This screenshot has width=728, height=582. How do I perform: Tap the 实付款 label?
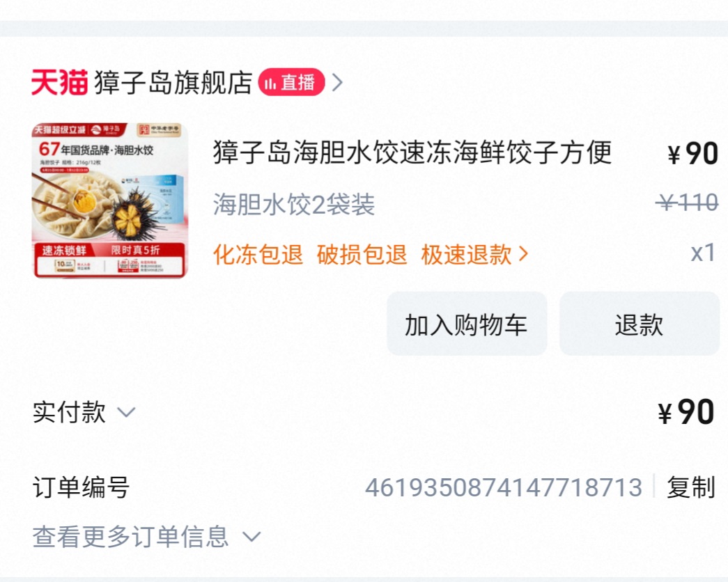point(69,411)
